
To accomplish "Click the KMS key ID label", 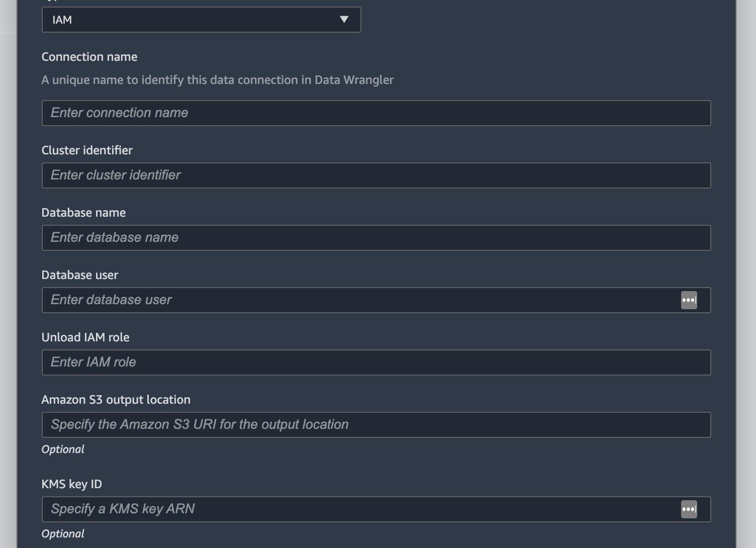I will click(72, 484).
